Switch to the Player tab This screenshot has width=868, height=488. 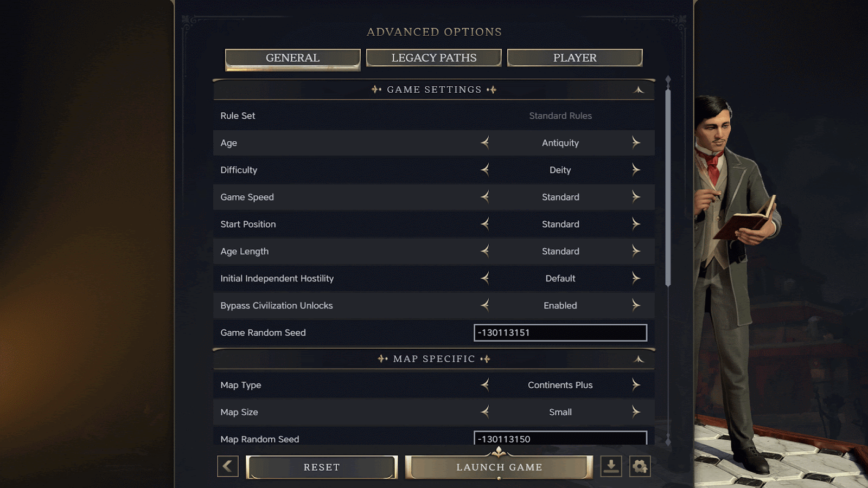point(575,58)
